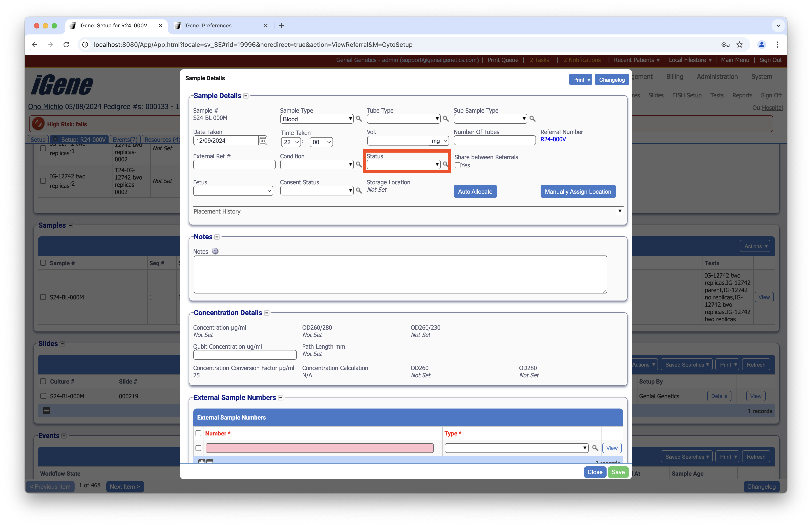Enable Share between Referrals Yes checkbox
Viewport: 812px width, 526px height.
458,165
